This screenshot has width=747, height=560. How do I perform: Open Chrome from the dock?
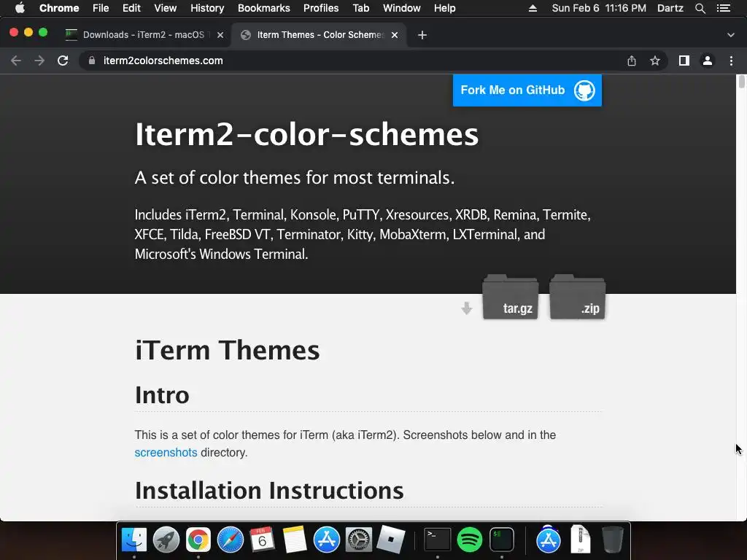pyautogui.click(x=198, y=540)
